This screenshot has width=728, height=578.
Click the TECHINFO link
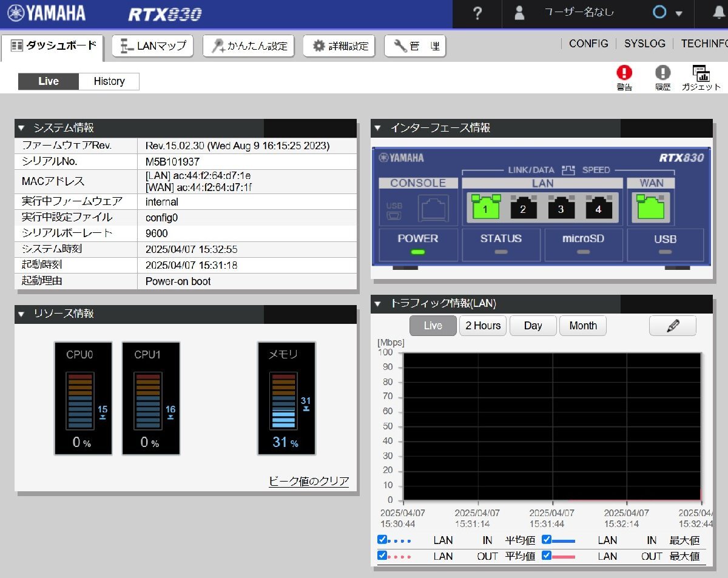[x=704, y=44]
